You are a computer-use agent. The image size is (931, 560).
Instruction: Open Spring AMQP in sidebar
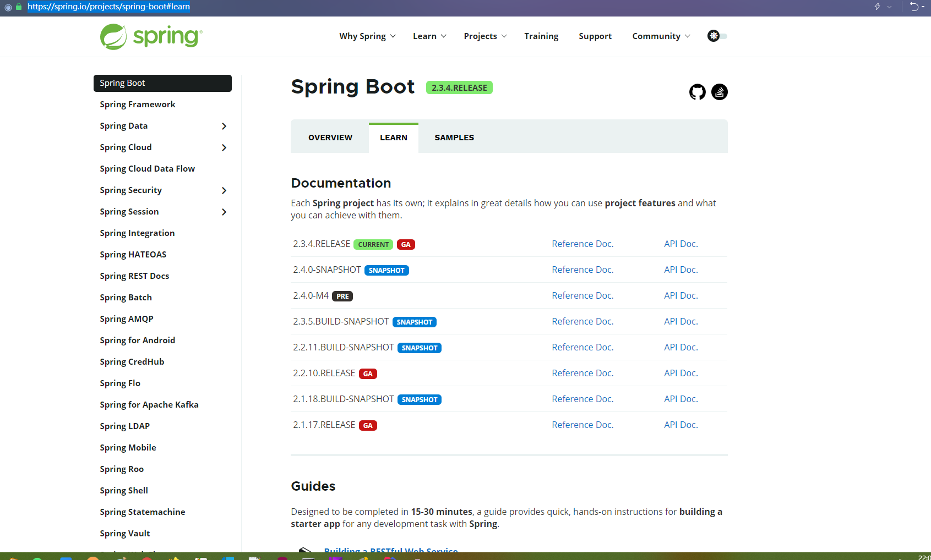[x=127, y=319]
